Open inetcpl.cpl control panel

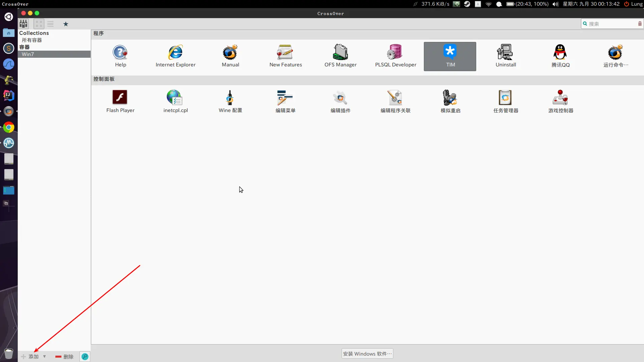(175, 102)
